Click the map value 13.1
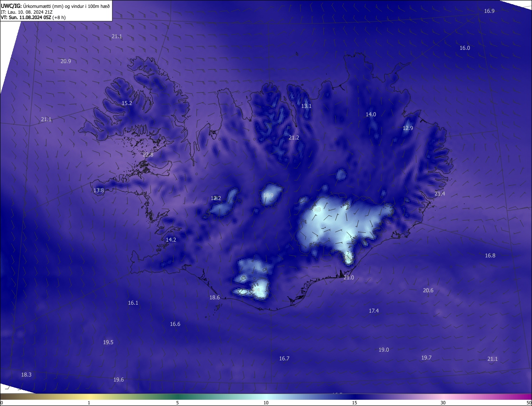The image size is (532, 406). tap(306, 106)
